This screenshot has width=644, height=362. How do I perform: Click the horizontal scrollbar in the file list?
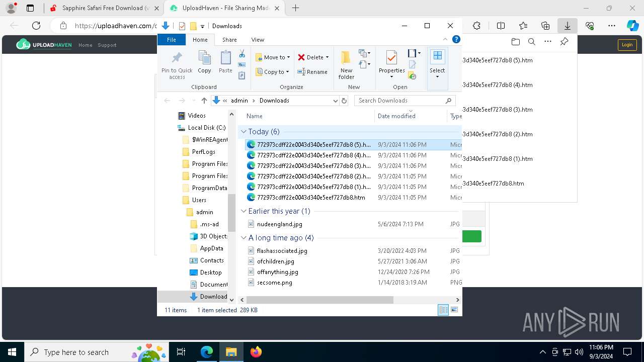click(x=319, y=300)
